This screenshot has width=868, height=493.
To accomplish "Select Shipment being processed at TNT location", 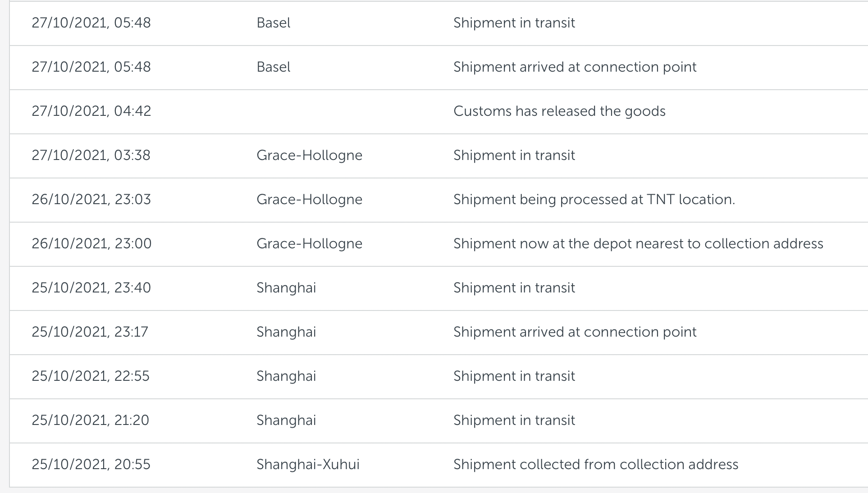I will [594, 199].
